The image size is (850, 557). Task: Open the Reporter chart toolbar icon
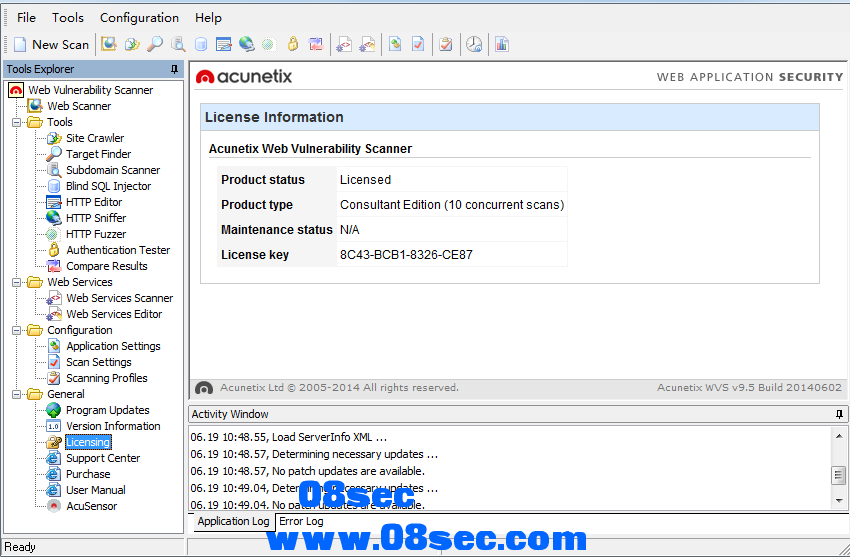pyautogui.click(x=502, y=44)
